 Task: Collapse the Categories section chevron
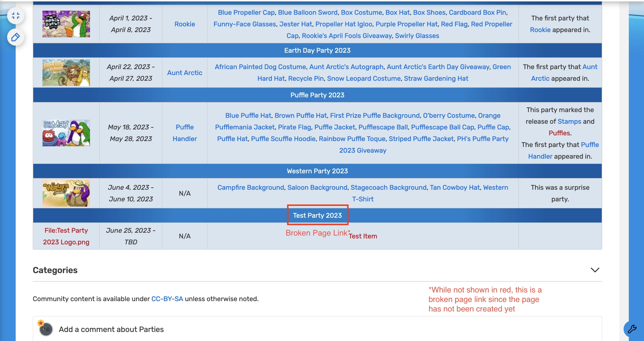pos(595,270)
